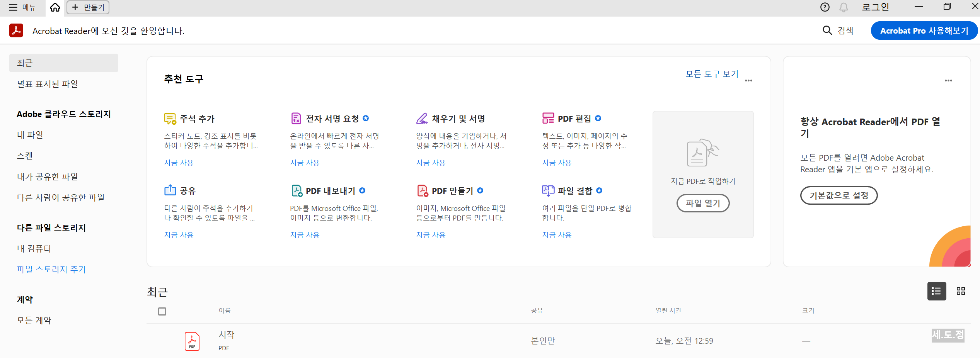This screenshot has height=358, width=980.
Task: Open 모든 계약 in the sidebar
Action: coord(34,320)
